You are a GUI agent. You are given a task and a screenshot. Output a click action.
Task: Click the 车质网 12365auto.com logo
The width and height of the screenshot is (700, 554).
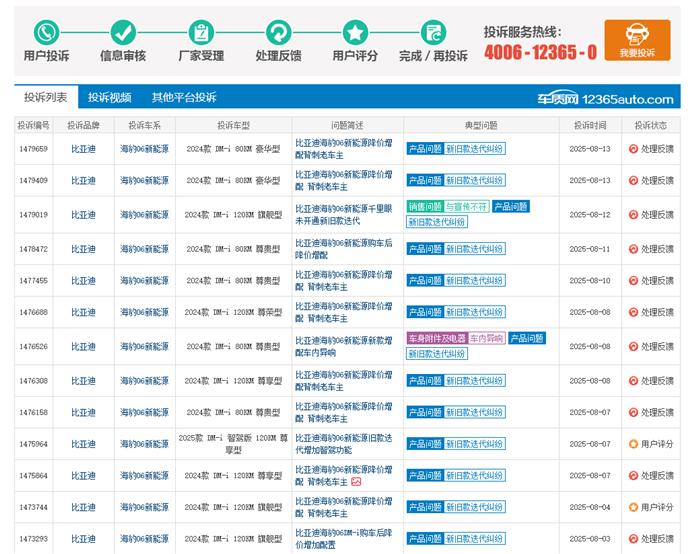click(x=605, y=99)
